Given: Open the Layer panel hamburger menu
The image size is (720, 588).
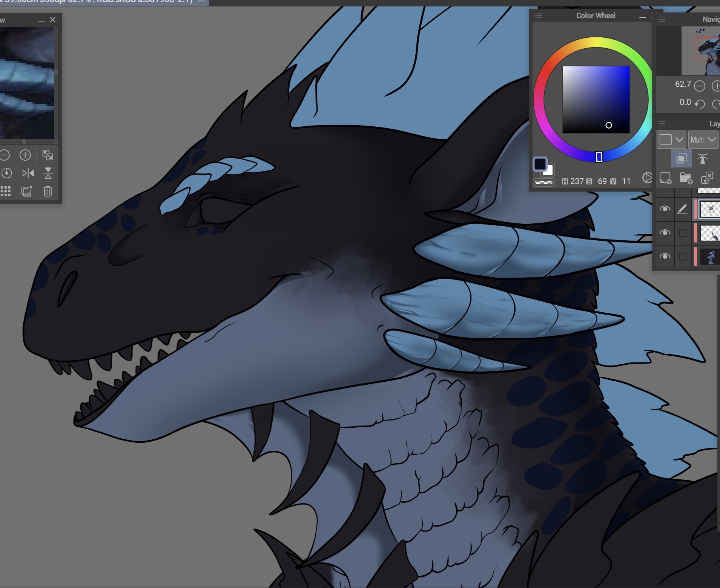Looking at the screenshot, I should (x=662, y=124).
